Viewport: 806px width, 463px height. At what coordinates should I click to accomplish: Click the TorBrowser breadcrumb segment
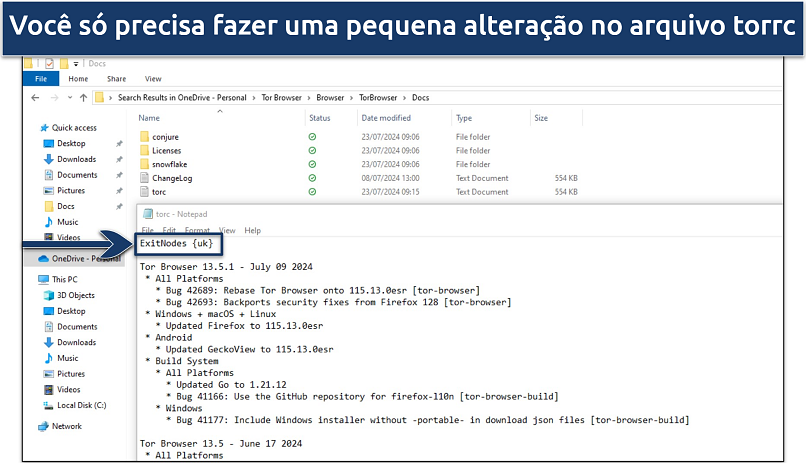point(378,98)
